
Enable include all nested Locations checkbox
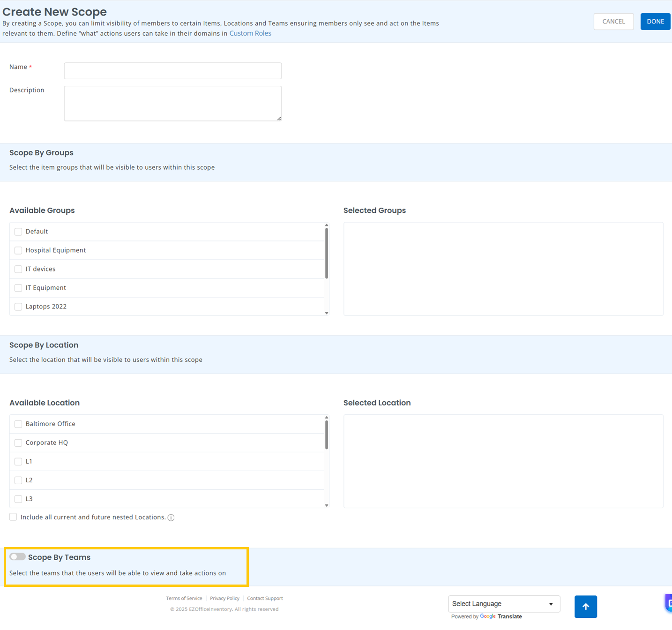pyautogui.click(x=13, y=517)
